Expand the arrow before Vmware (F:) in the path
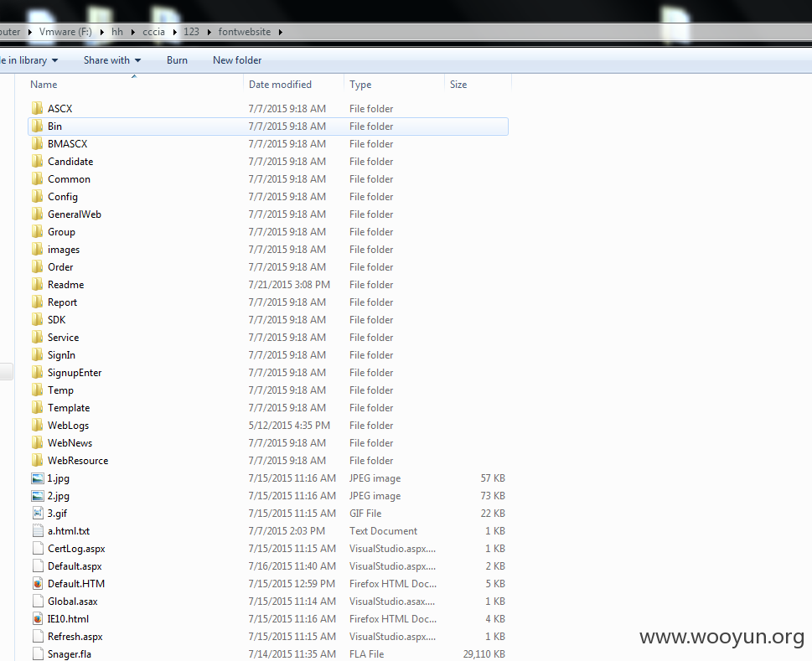Screen dimensions: 812x661 30,32
